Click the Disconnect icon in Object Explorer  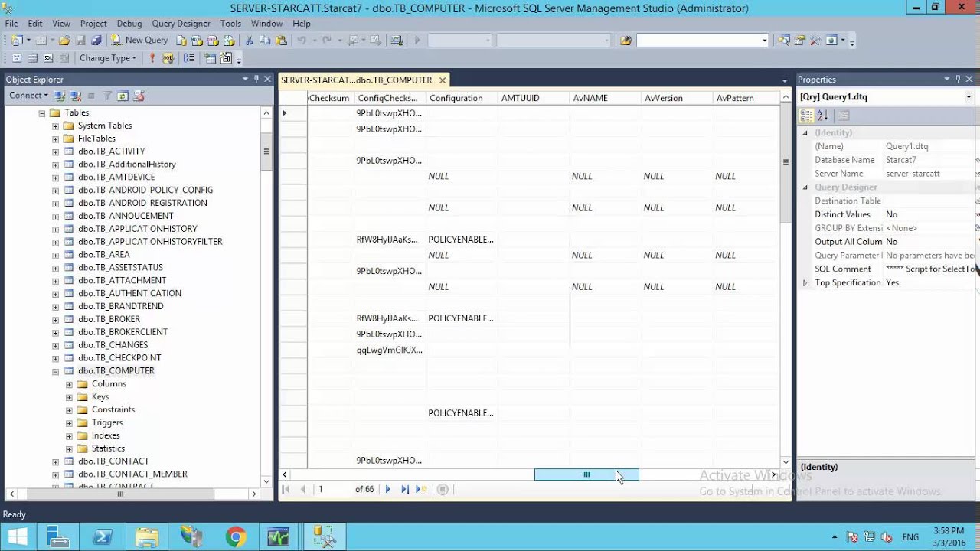(x=76, y=96)
